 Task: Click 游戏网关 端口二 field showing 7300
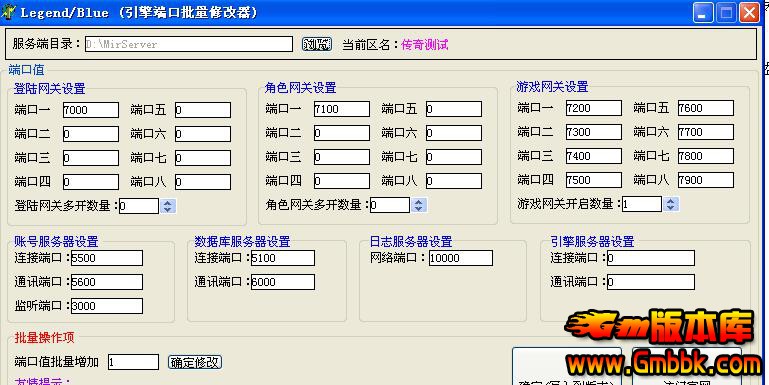tap(593, 132)
